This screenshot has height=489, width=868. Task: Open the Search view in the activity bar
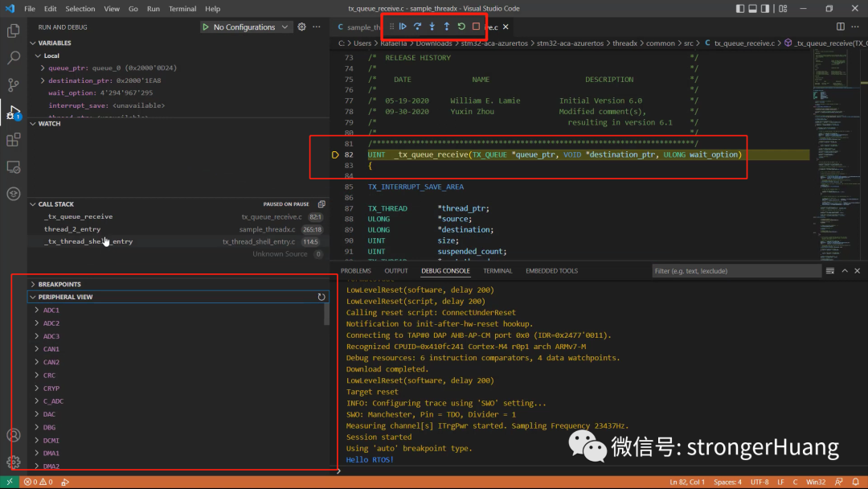[x=12, y=58]
